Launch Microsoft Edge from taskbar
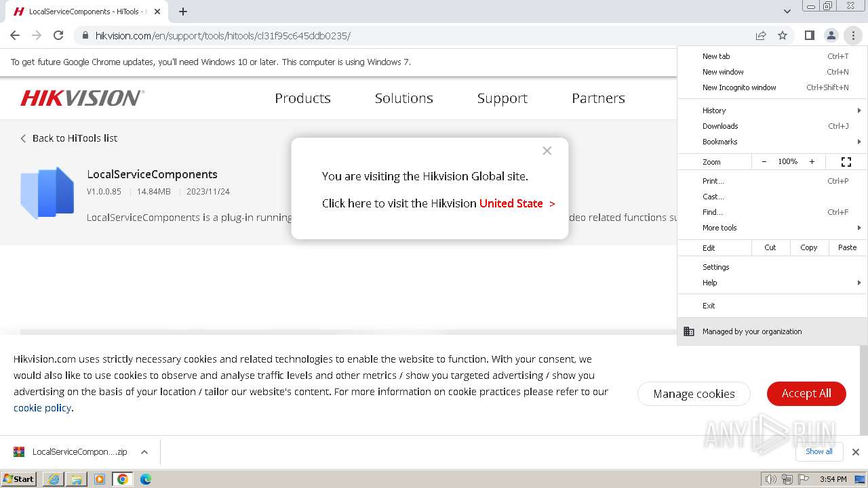 click(146, 479)
